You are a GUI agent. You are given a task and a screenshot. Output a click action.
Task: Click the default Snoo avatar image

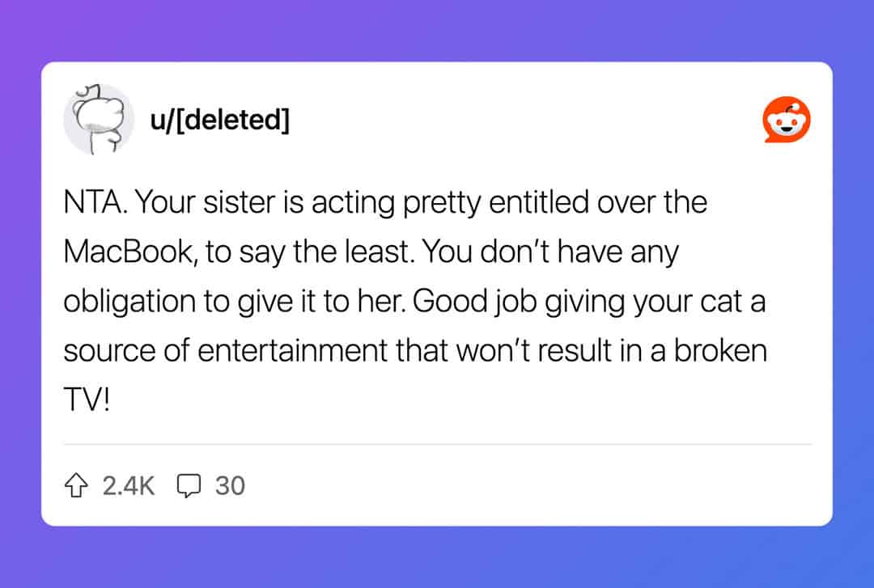point(98,120)
